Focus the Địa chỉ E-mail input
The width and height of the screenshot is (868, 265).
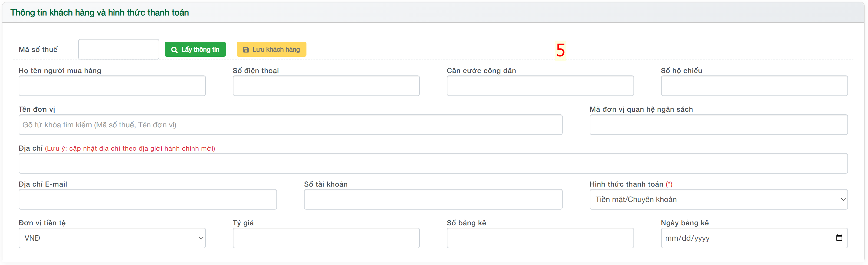tap(148, 199)
